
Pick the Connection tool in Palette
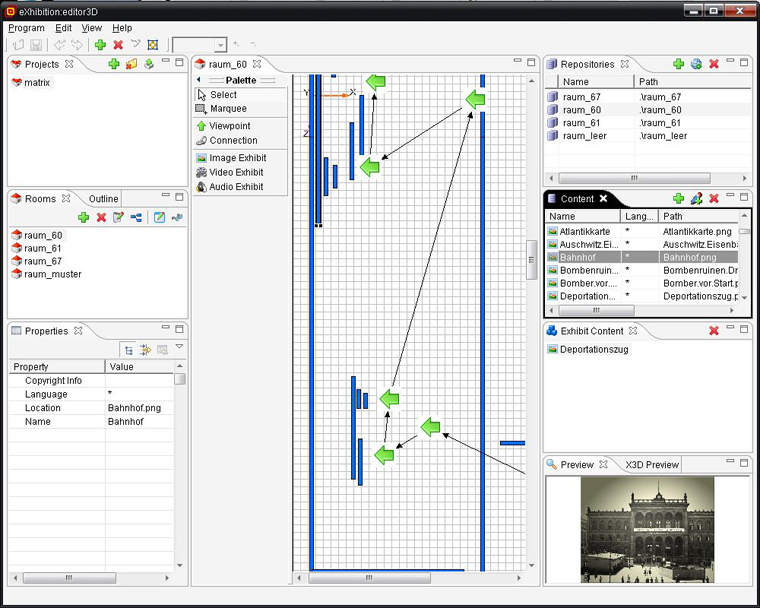coord(241,141)
